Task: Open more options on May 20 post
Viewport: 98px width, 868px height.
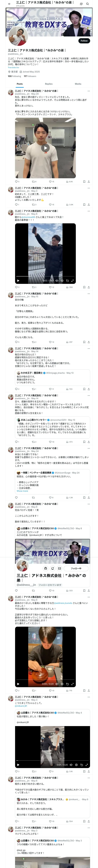Action: pos(89,91)
